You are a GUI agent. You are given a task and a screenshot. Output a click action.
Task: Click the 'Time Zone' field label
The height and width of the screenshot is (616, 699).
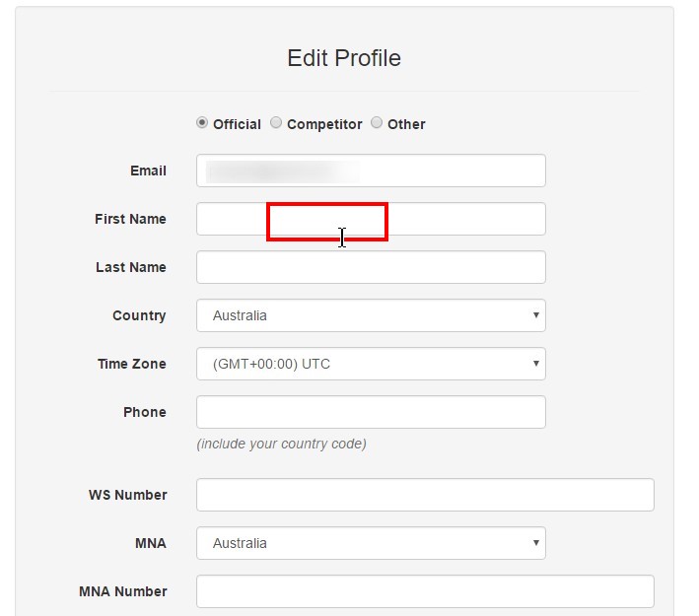click(x=131, y=364)
